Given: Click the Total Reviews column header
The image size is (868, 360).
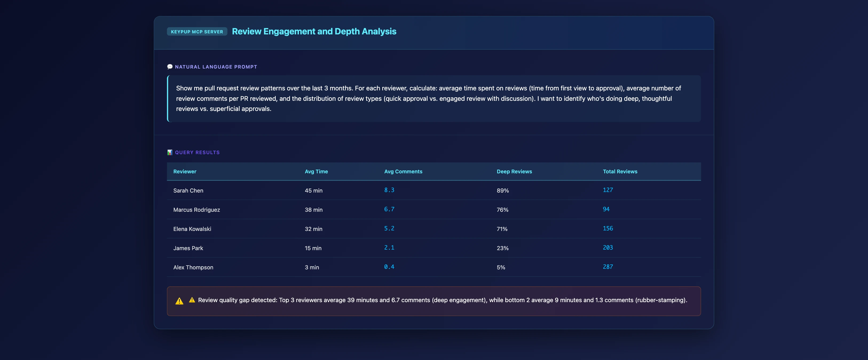Looking at the screenshot, I should (620, 171).
